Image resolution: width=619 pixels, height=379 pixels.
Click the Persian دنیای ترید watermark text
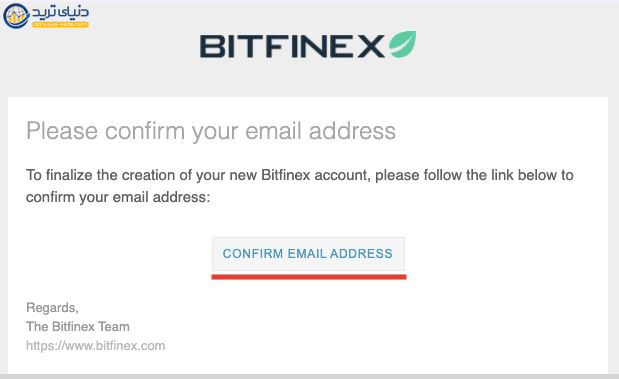pyautogui.click(x=60, y=12)
